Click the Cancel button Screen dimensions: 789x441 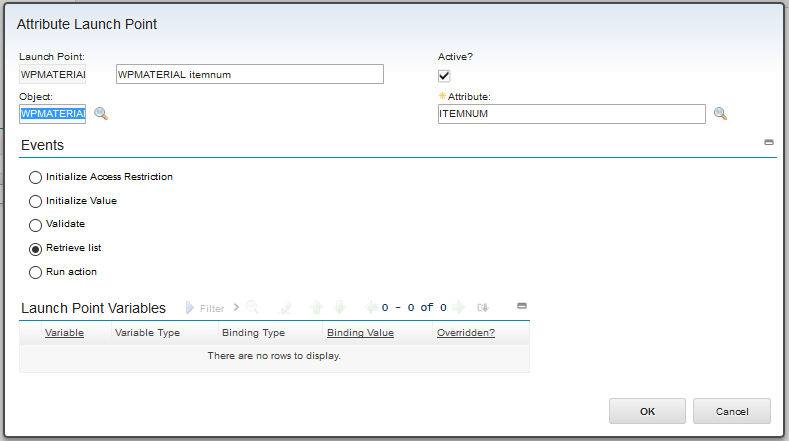(x=732, y=411)
